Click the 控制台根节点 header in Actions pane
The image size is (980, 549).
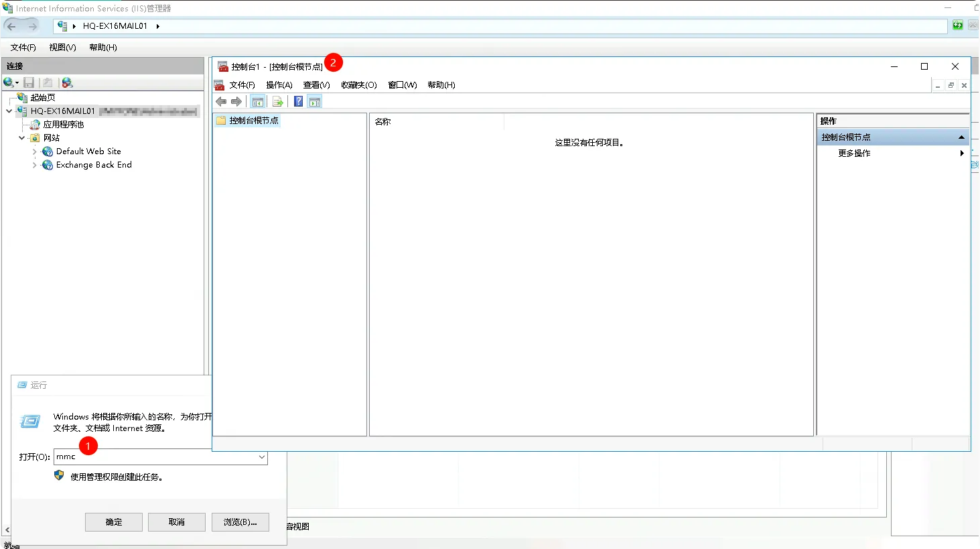point(893,137)
